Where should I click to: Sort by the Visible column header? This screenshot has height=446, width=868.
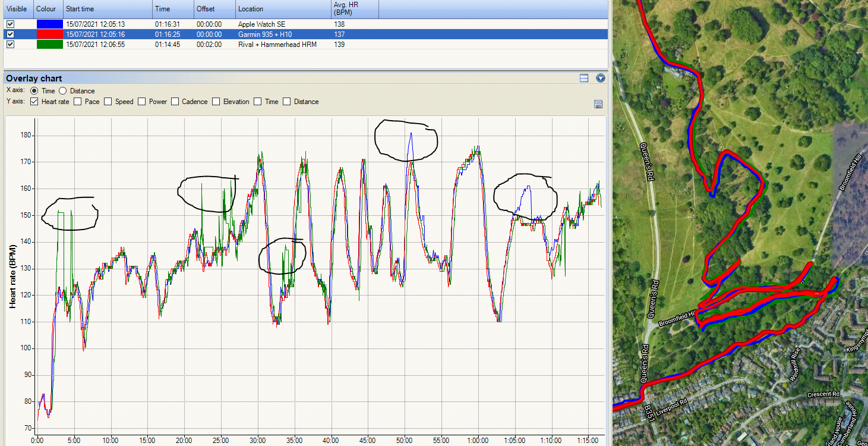coord(18,10)
